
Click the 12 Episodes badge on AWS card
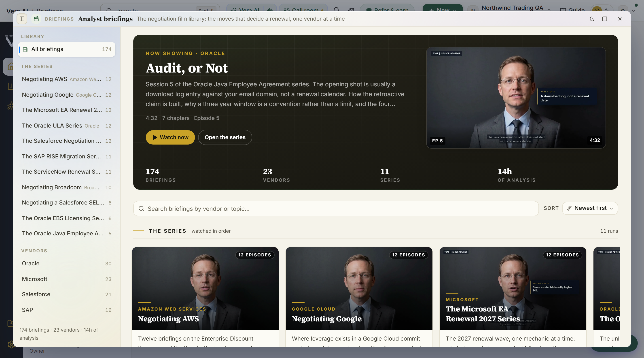pos(255,255)
